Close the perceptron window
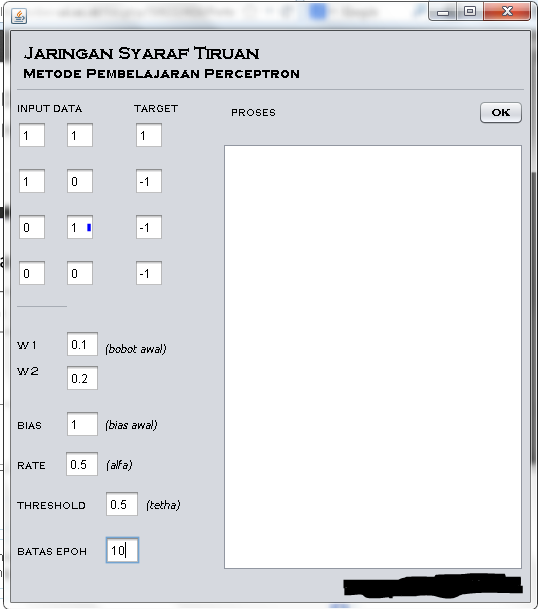 pyautogui.click(x=507, y=11)
